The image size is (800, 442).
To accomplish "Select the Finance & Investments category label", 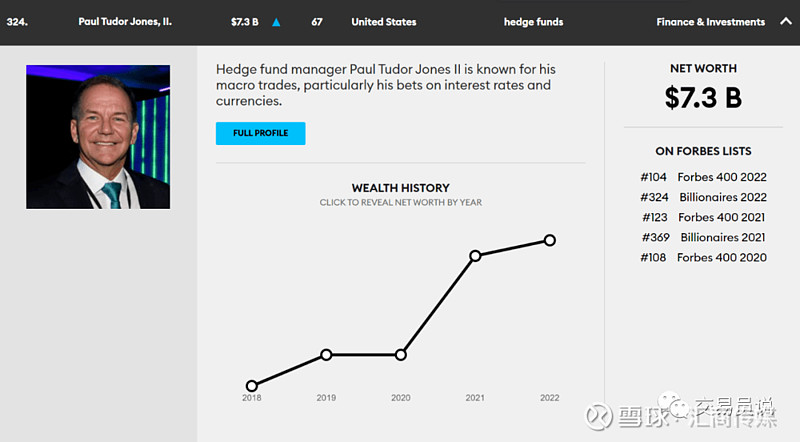I will pyautogui.click(x=710, y=22).
